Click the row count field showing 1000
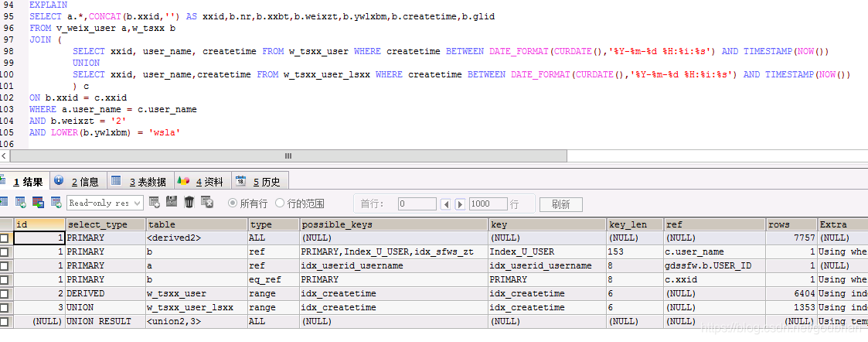The height and width of the screenshot is (342, 868). tap(488, 204)
